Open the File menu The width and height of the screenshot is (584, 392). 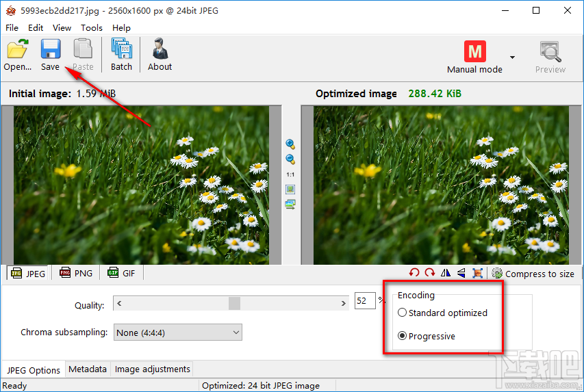point(12,28)
